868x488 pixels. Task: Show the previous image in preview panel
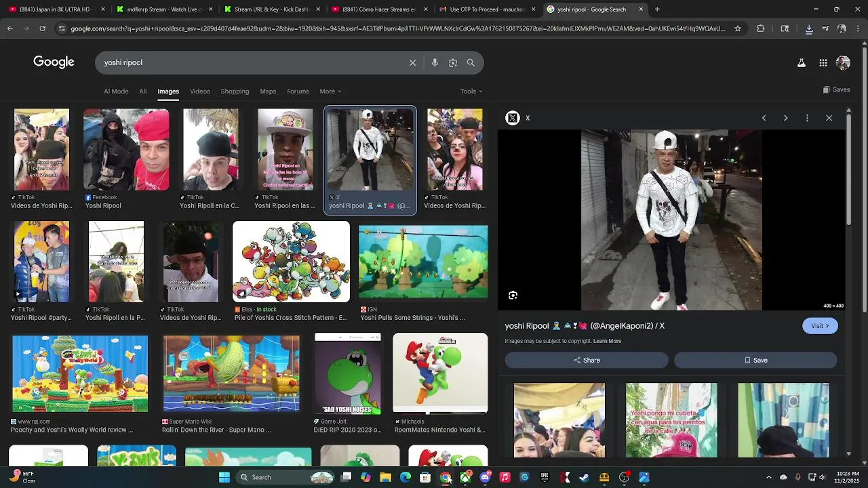tap(764, 118)
